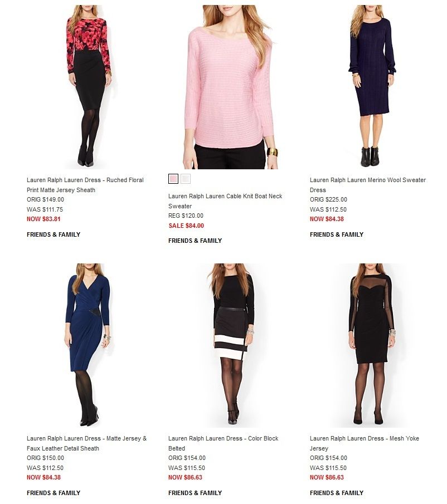Viewport: 447px width, 504px height.
Task: Choose the white color swatch for sweater
Action: tap(185, 179)
